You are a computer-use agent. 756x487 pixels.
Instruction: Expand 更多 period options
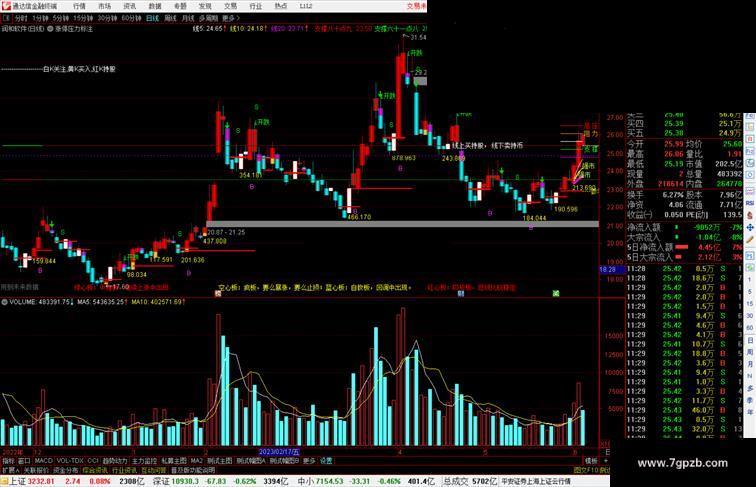[230, 18]
